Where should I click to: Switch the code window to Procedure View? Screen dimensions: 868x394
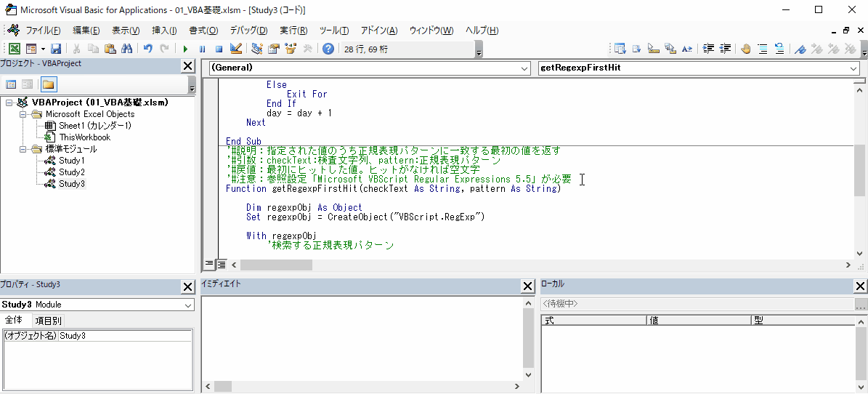(x=209, y=265)
